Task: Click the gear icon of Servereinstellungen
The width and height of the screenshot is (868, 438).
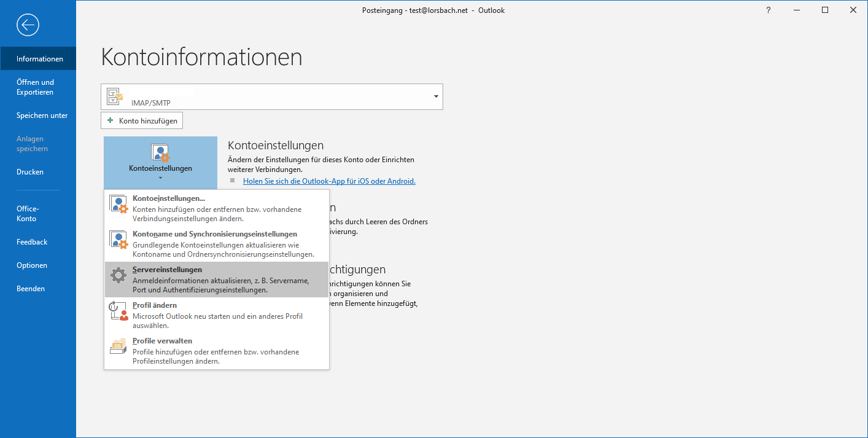Action: 118,276
